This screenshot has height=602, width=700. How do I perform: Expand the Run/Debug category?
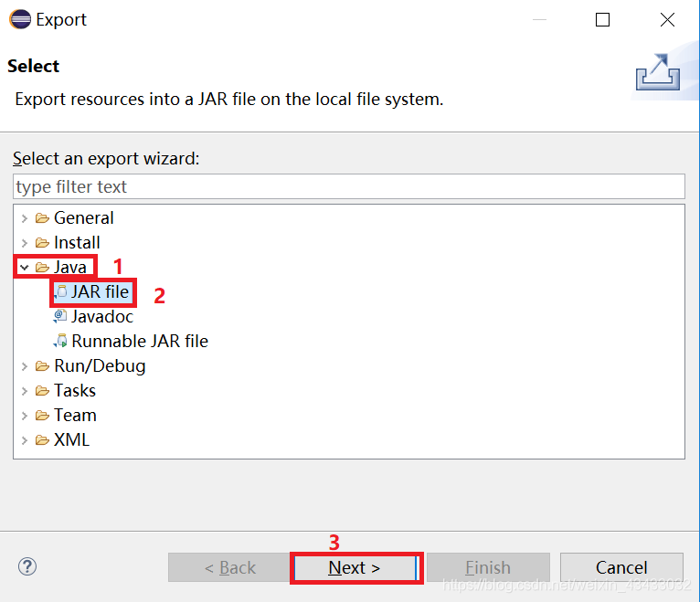coord(25,366)
